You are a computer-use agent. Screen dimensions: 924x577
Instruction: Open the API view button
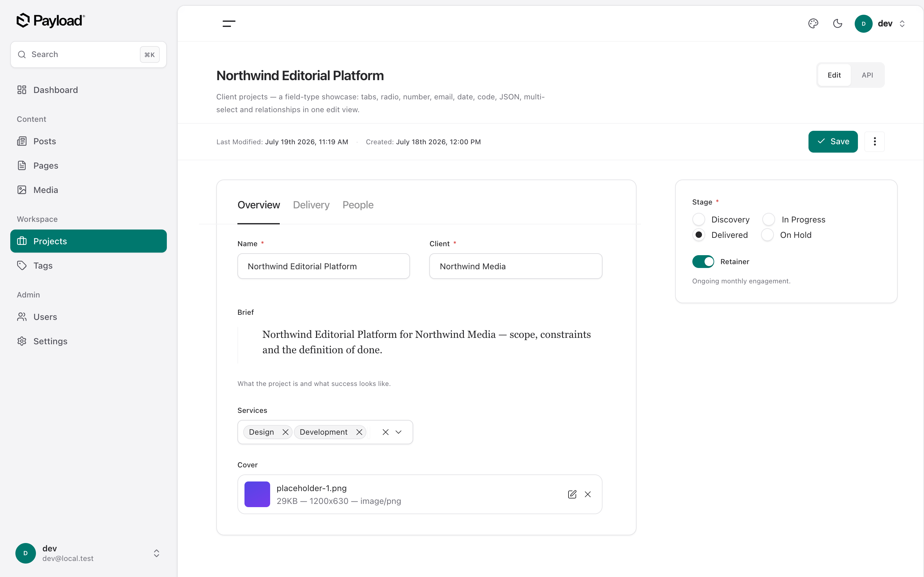tap(867, 75)
